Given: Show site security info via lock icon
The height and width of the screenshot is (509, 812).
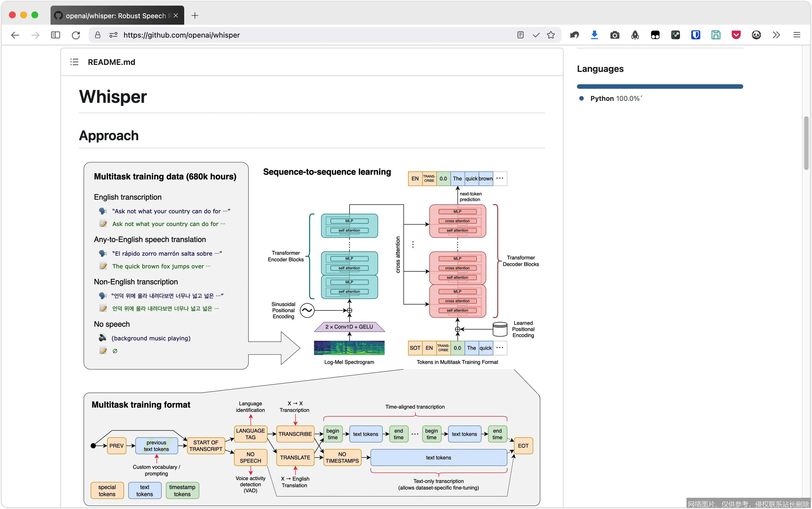Looking at the screenshot, I should coord(98,35).
